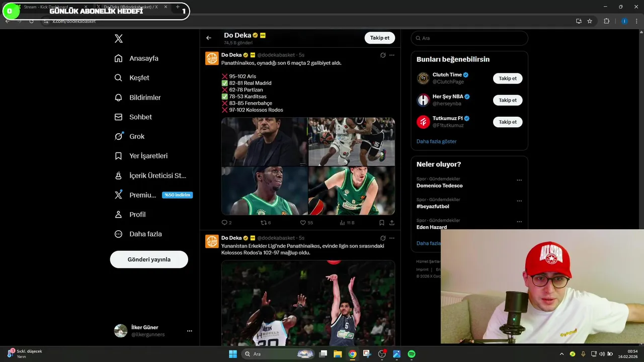Screen dimensions: 644x362
Task: Open the Her Şey NBA profile avatar
Action: click(423, 100)
